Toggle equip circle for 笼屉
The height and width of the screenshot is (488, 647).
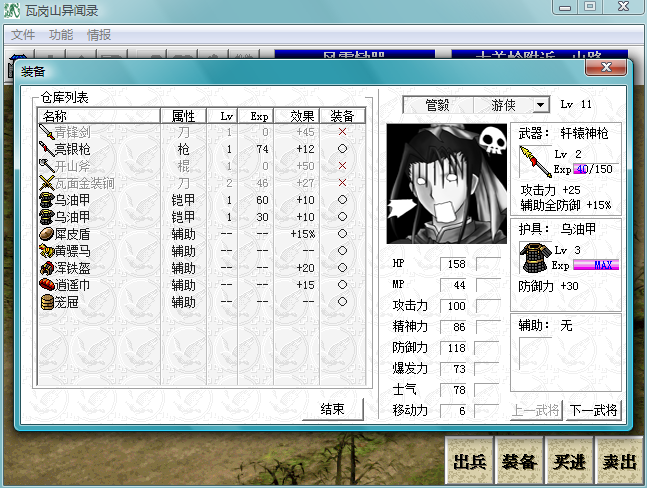[342, 302]
